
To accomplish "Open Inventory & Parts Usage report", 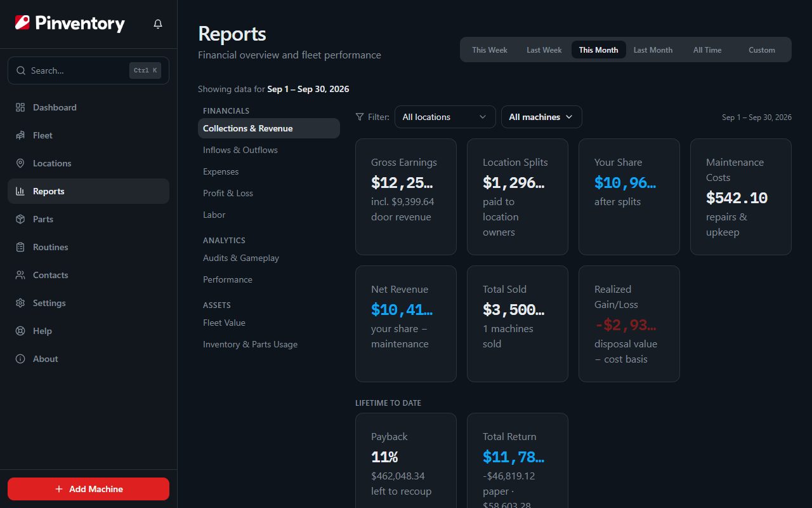I will coord(269,344).
